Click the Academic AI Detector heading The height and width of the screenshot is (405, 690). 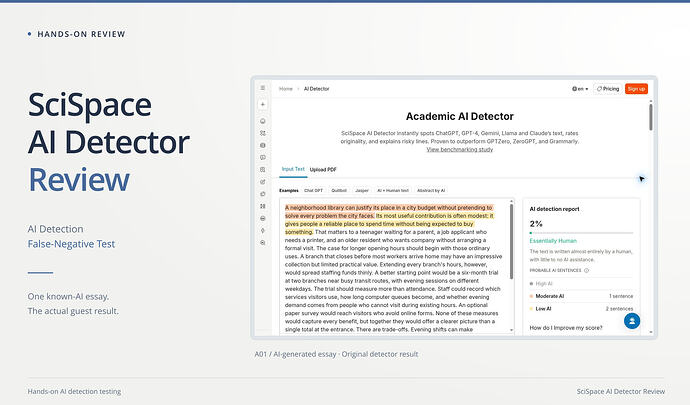[459, 116]
